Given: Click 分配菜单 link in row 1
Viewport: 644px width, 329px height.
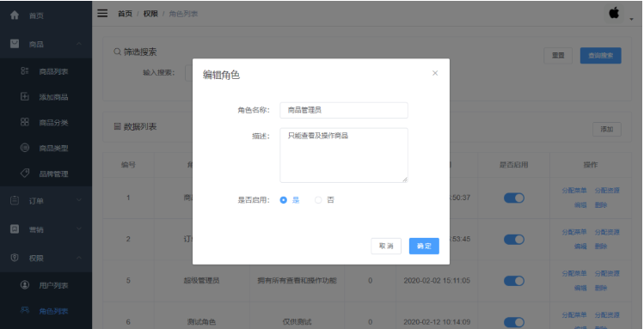Looking at the screenshot, I should click(574, 191).
